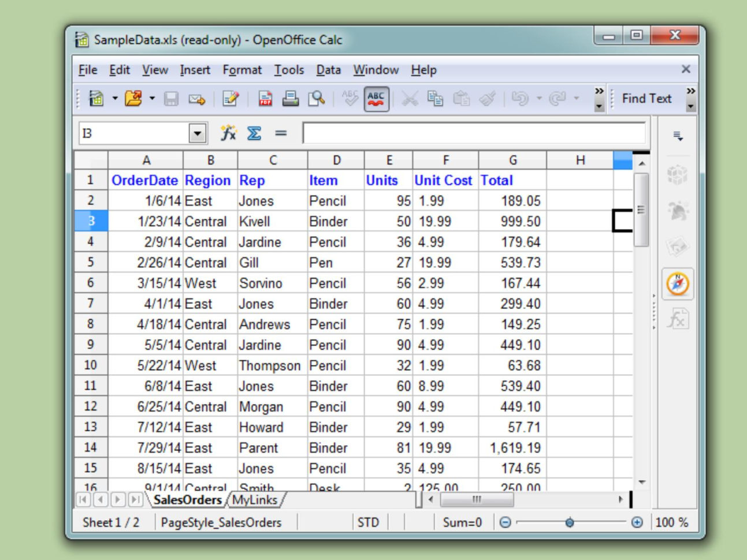Start the Spellcheck tool
Viewport: 747px width, 560px height.
pyautogui.click(x=350, y=97)
